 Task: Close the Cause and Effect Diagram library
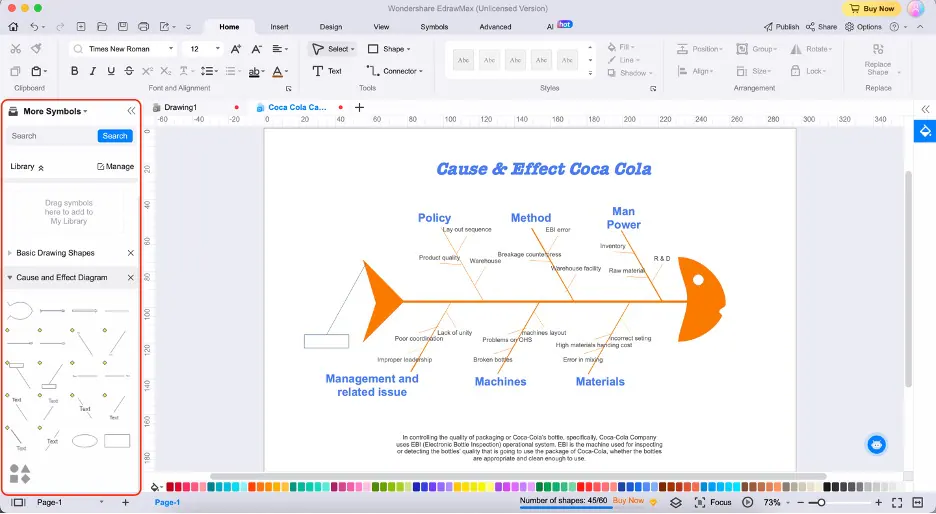click(x=131, y=278)
